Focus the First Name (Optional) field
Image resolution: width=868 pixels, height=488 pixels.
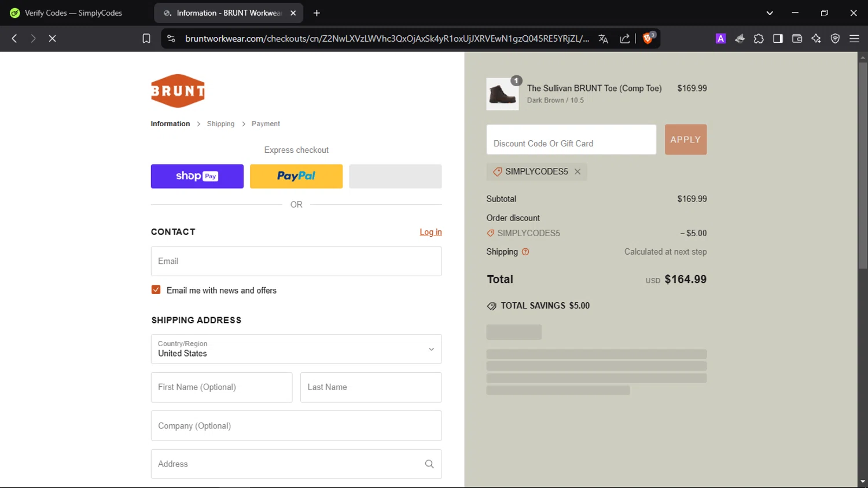(x=222, y=387)
